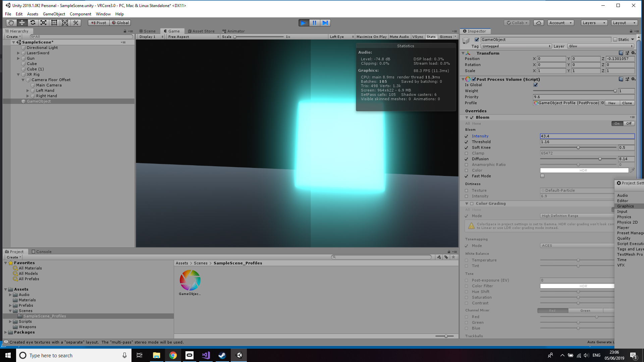Image resolution: width=644 pixels, height=362 pixels.
Task: Click the Bloom color eyedropper icon
Action: pos(632,170)
